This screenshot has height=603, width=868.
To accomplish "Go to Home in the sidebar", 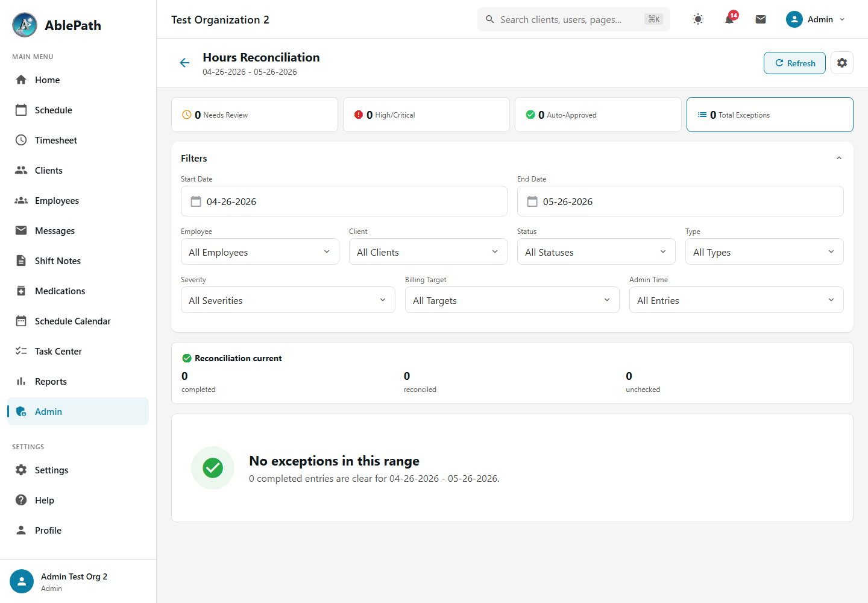I will point(78,80).
